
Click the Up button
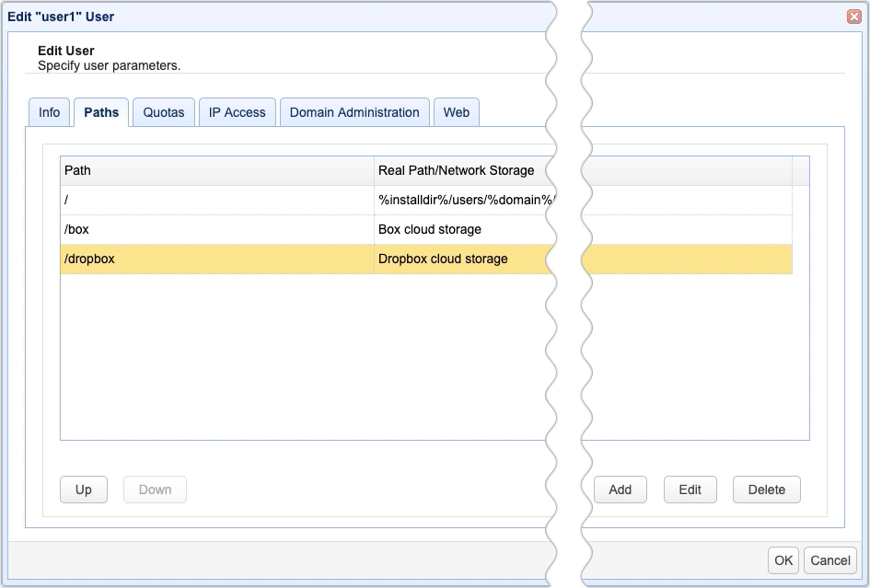(83, 490)
